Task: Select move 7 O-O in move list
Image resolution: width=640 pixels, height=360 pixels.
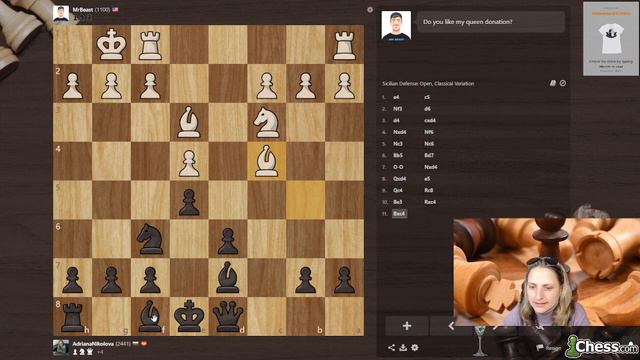Action: [398, 167]
